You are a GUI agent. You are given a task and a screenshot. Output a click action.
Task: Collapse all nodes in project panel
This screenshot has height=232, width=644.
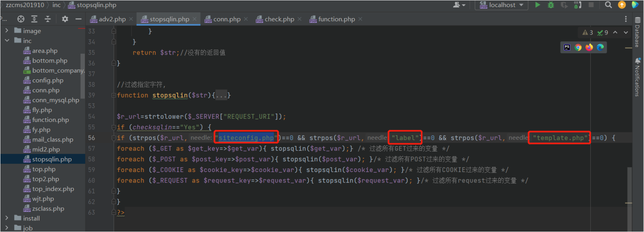pos(48,19)
